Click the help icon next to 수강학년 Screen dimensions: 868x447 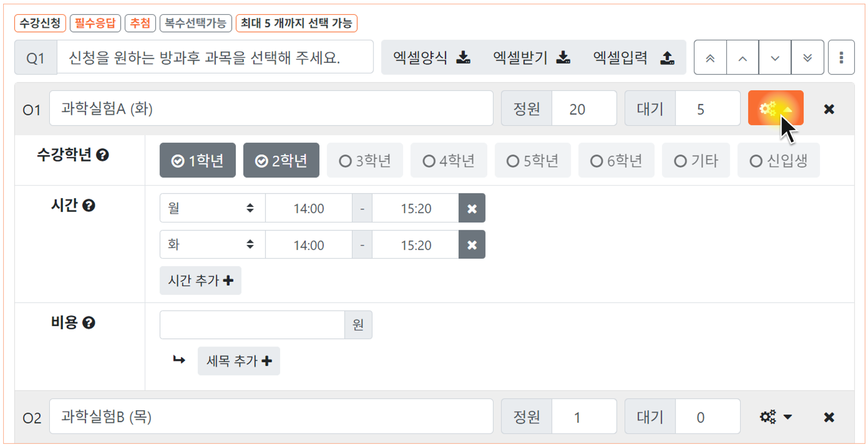click(103, 155)
